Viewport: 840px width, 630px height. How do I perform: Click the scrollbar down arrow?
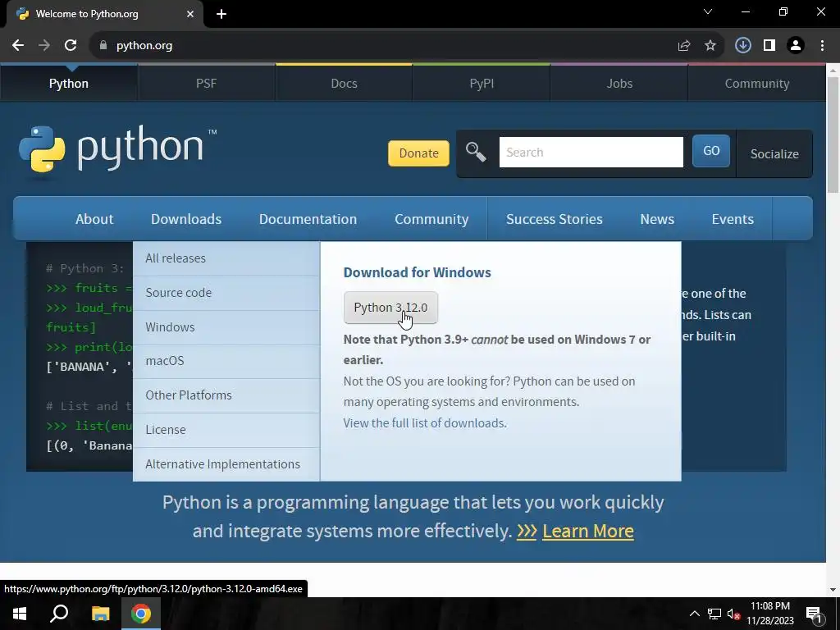833,590
